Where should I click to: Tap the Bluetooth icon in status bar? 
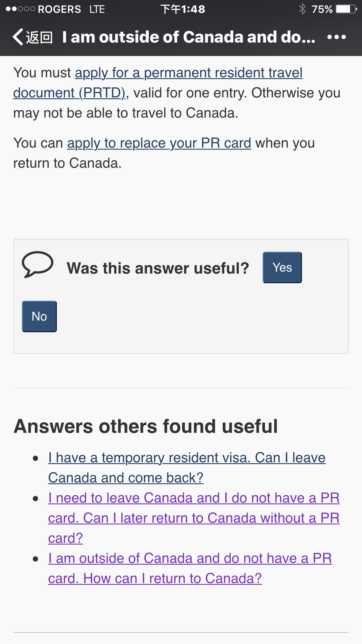click(302, 9)
